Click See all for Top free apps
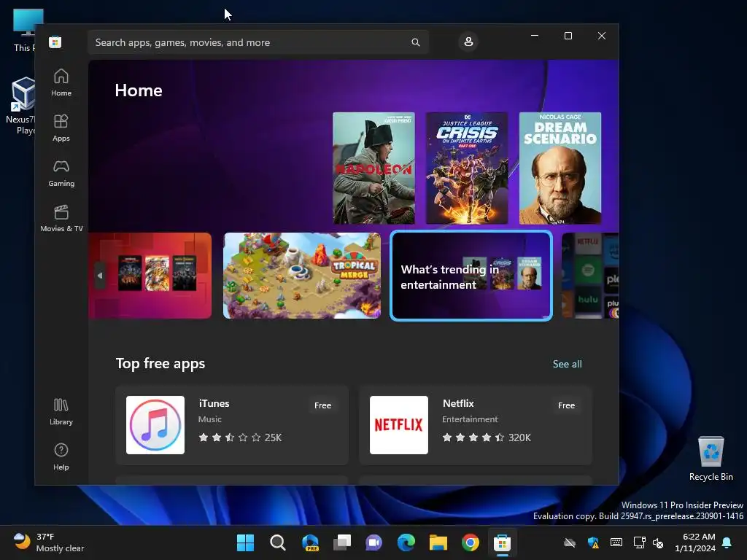This screenshot has width=747, height=560. click(567, 365)
